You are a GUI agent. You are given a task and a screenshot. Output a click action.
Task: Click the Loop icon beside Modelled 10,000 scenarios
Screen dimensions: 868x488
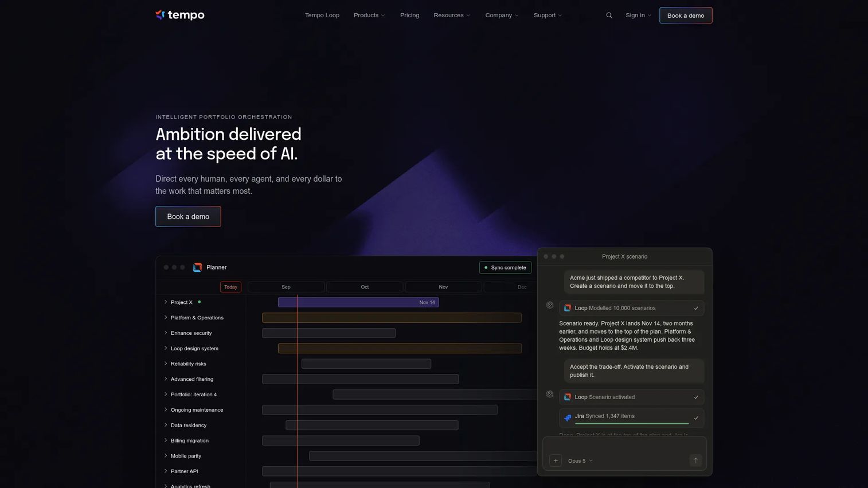tap(568, 308)
